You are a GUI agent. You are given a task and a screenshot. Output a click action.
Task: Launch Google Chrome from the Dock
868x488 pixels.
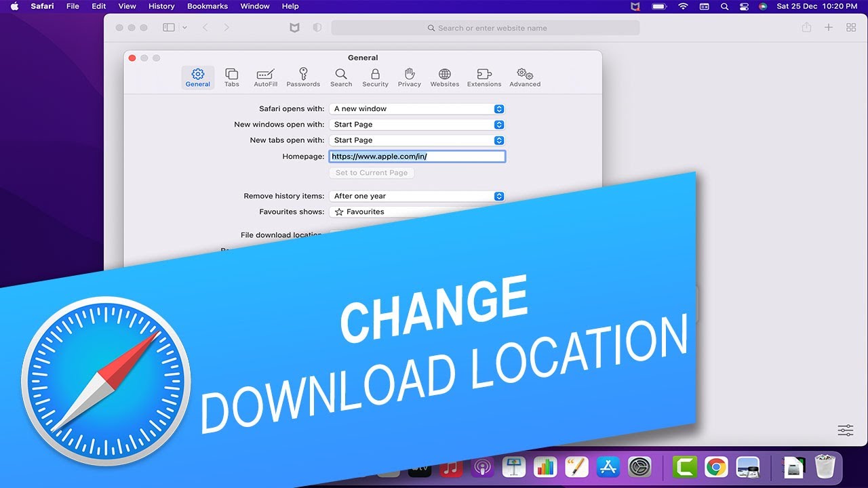coord(716,467)
